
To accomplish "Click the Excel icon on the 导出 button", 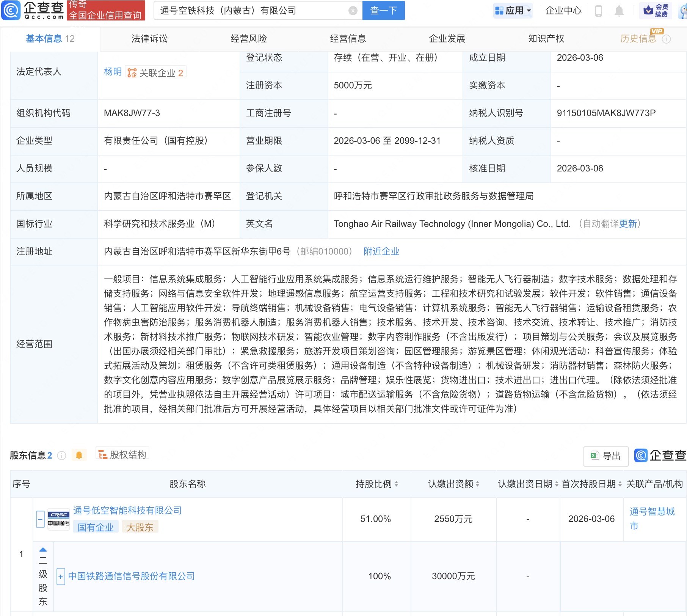I will tap(595, 456).
